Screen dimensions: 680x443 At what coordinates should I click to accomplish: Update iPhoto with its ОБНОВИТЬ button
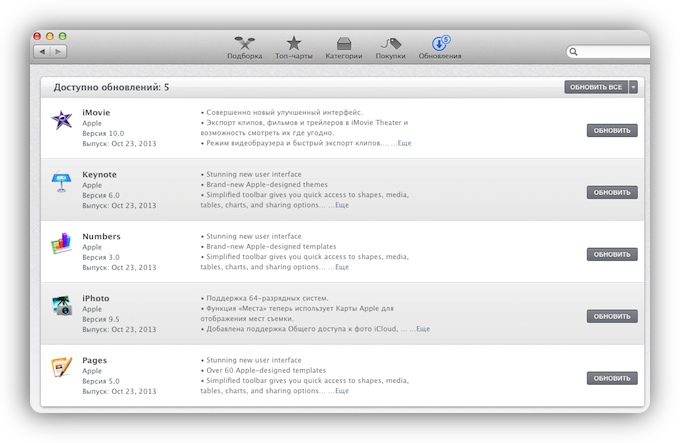[612, 316]
